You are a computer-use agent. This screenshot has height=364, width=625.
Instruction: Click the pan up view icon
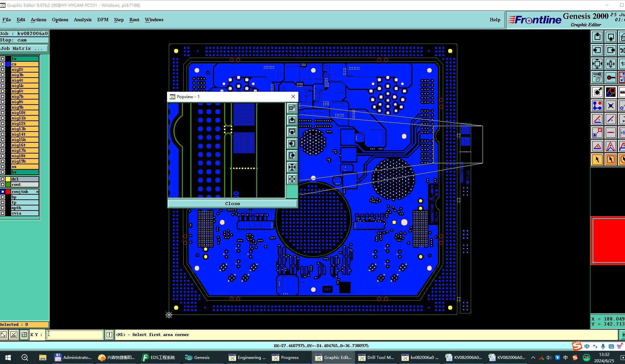[x=597, y=37]
